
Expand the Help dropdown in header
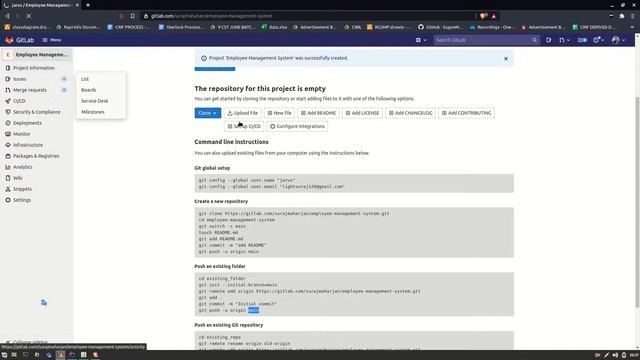click(x=598, y=40)
